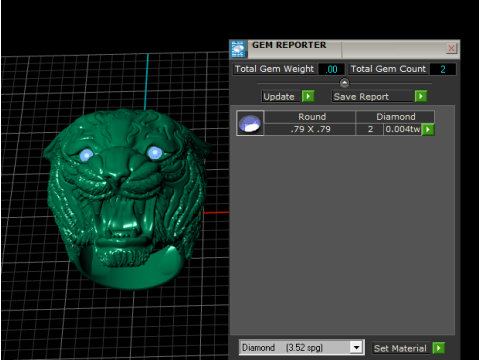Click the Round shape cell
480x360 pixels.
[310, 117]
